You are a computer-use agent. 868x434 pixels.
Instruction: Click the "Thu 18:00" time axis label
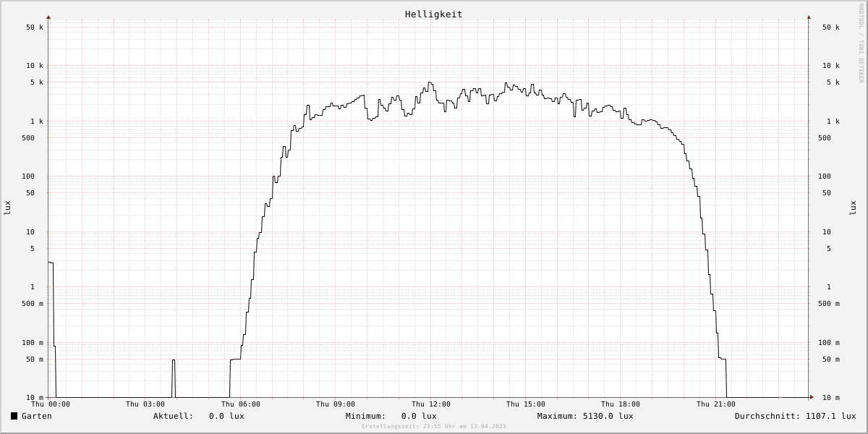(x=621, y=404)
